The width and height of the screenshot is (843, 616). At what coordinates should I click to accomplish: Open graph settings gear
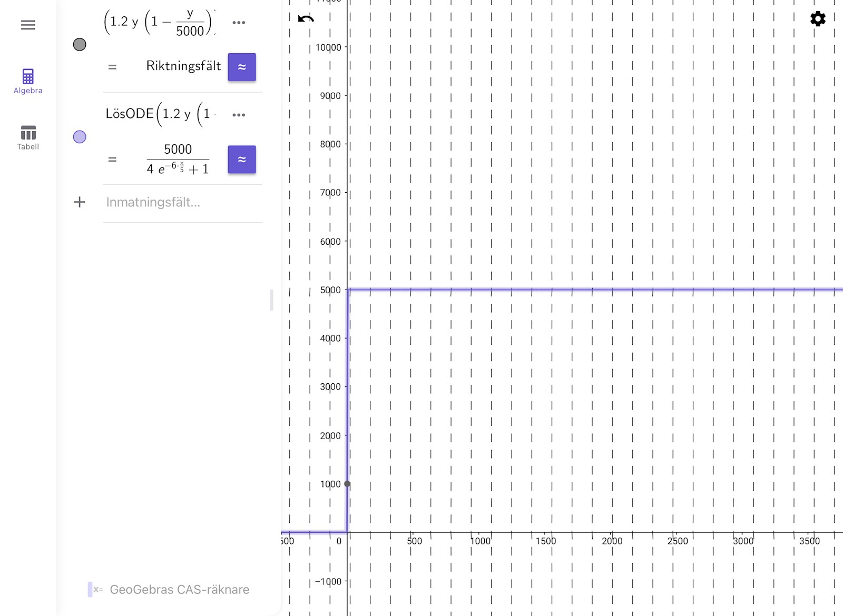pyautogui.click(x=817, y=19)
